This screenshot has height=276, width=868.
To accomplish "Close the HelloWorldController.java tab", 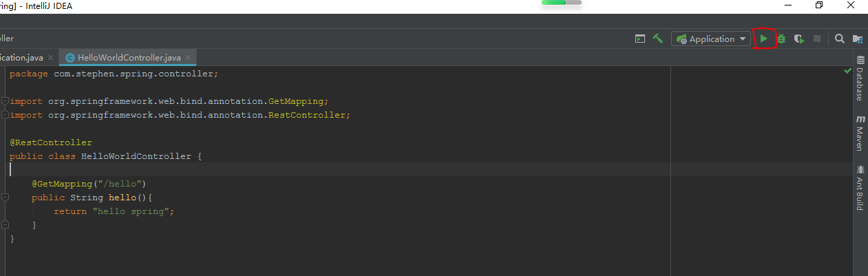I will pos(188,57).
